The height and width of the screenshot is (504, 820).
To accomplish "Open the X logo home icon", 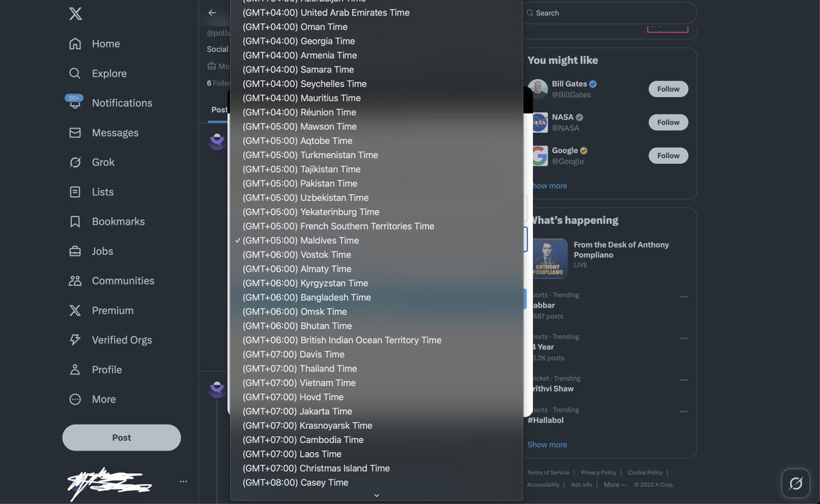I will [x=75, y=14].
